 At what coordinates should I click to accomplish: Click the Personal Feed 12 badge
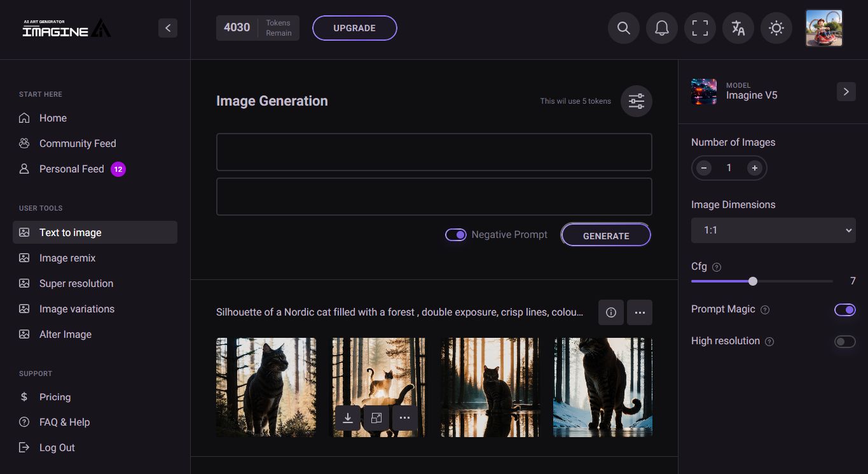click(118, 169)
